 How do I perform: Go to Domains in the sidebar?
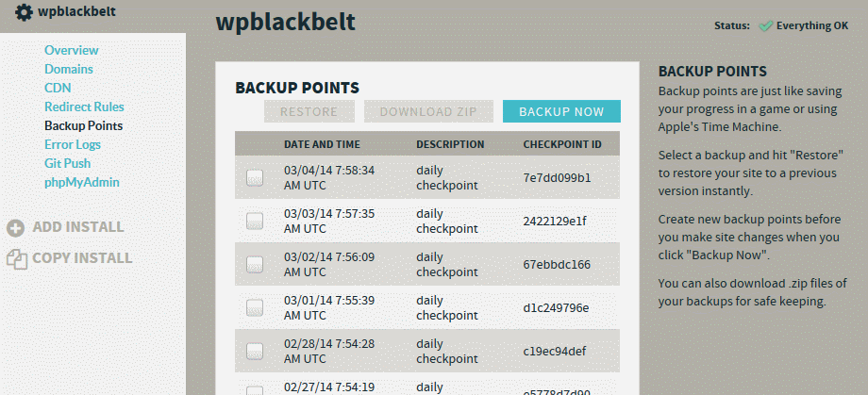(69, 69)
